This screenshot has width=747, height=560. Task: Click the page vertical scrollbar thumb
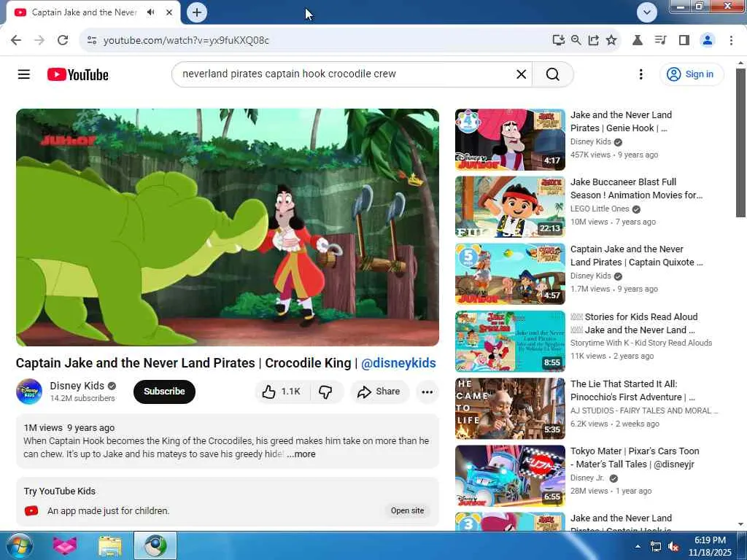tap(740, 142)
